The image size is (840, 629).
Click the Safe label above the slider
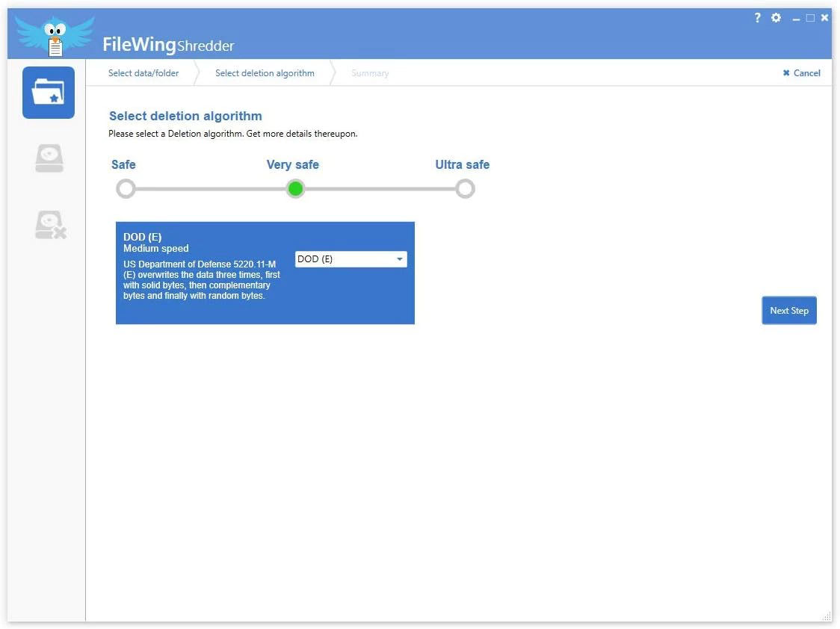[123, 164]
